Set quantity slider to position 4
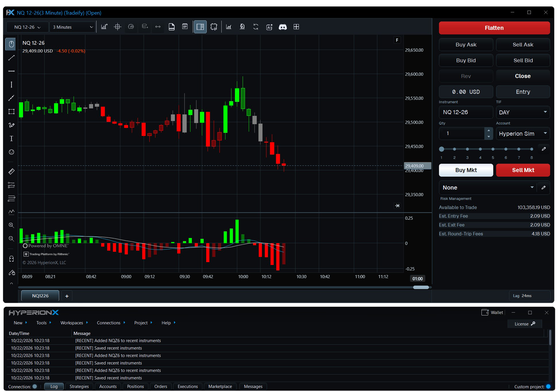Image resolution: width=559 pixels, height=392 pixels. (x=480, y=149)
